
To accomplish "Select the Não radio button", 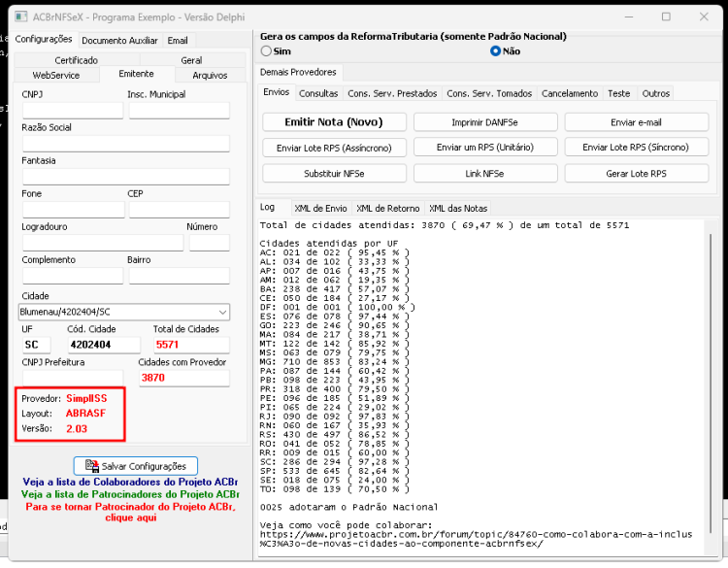I will pos(495,51).
